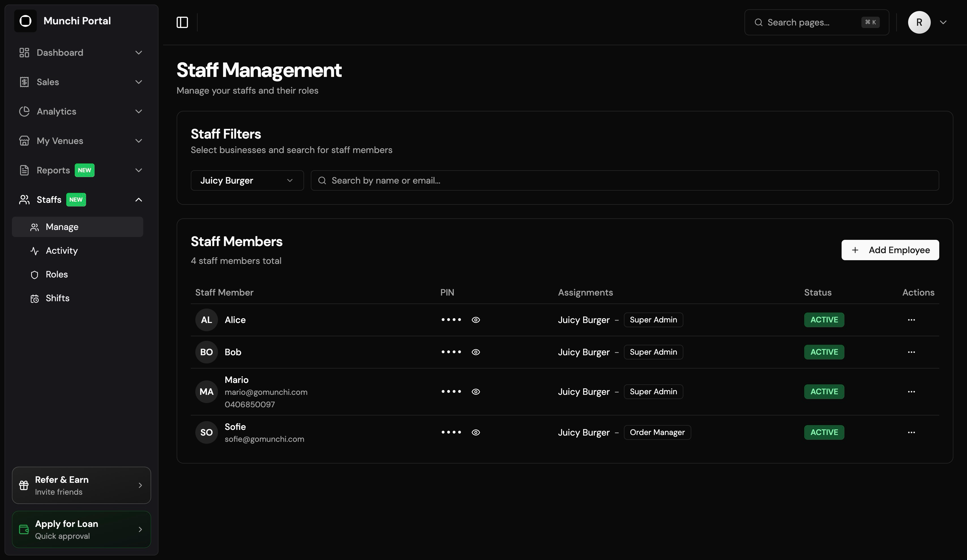Click the R user avatar
This screenshot has width=967, height=560.
(x=919, y=22)
